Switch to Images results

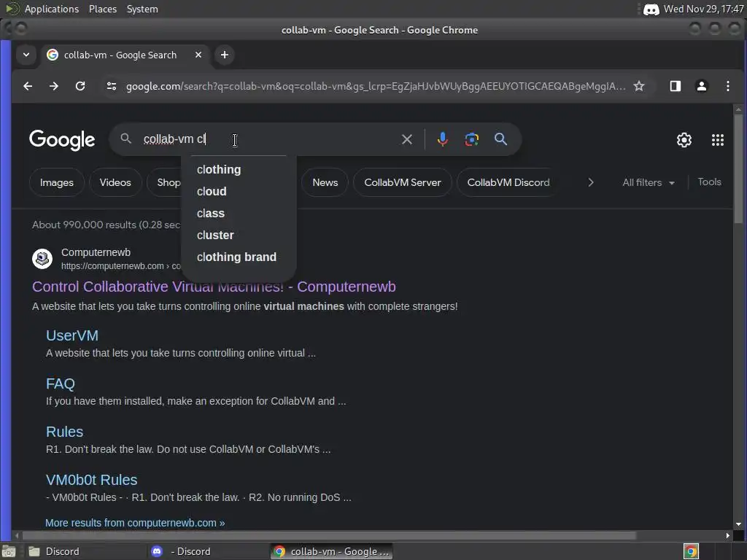pyautogui.click(x=57, y=182)
